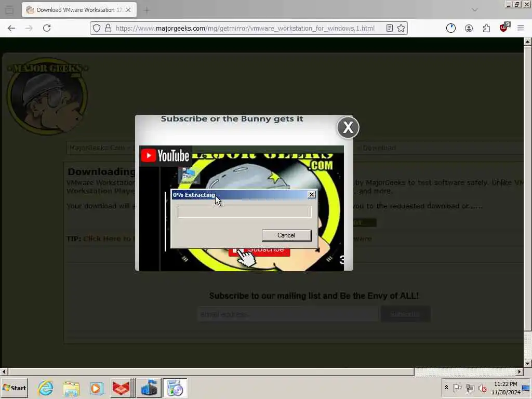Open the network status tray icon
The width and height of the screenshot is (532, 399).
point(470,388)
